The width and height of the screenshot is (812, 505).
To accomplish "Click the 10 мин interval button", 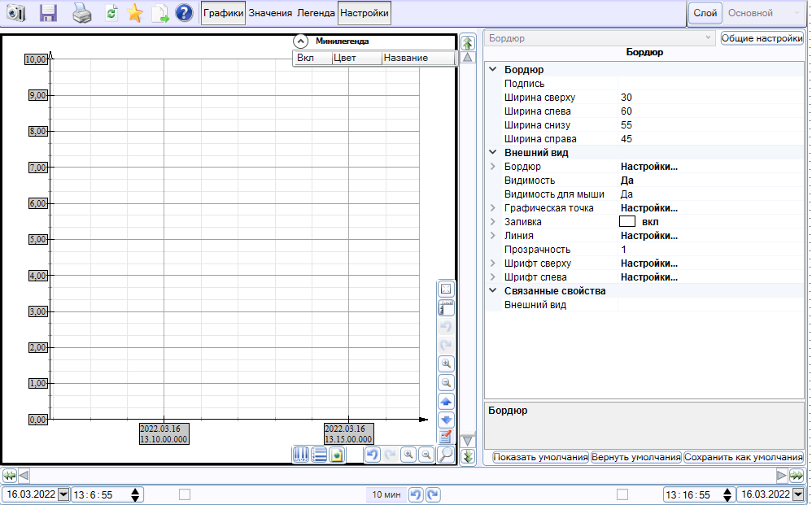I will (386, 494).
